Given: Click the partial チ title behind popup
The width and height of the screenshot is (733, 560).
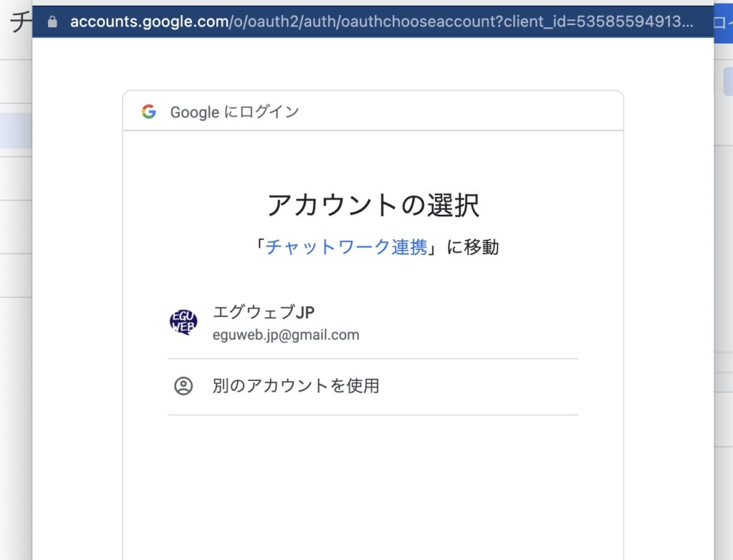Looking at the screenshot, I should click(x=17, y=22).
